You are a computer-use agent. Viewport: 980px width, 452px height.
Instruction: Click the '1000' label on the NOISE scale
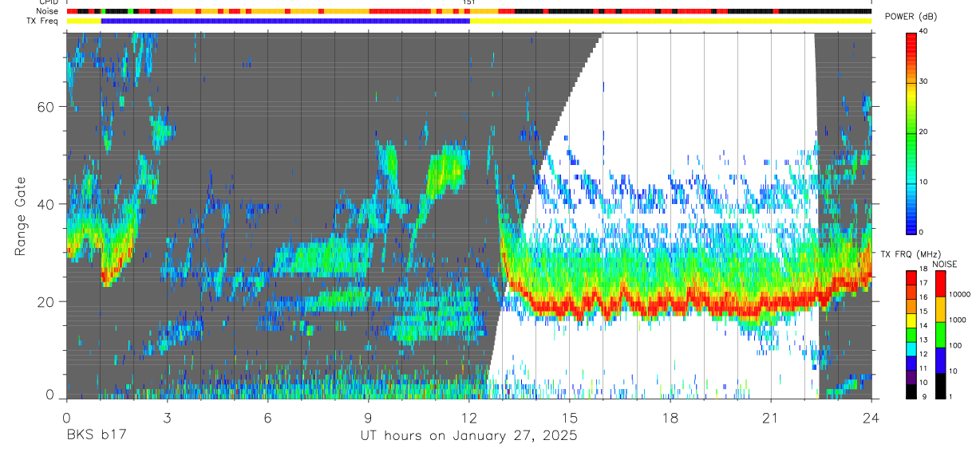(958, 320)
